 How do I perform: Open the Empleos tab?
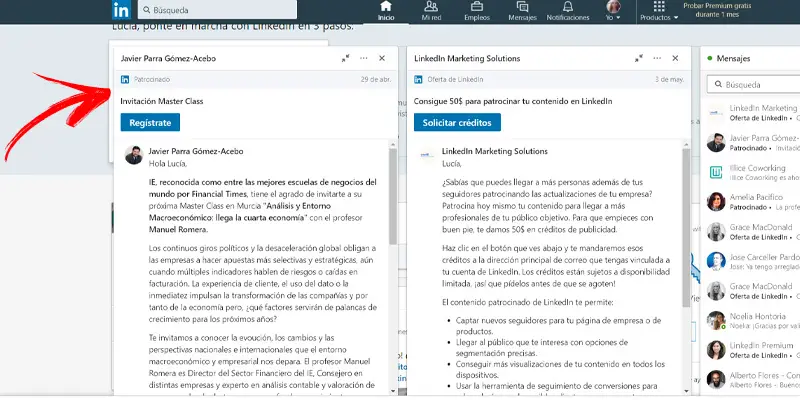pyautogui.click(x=477, y=11)
